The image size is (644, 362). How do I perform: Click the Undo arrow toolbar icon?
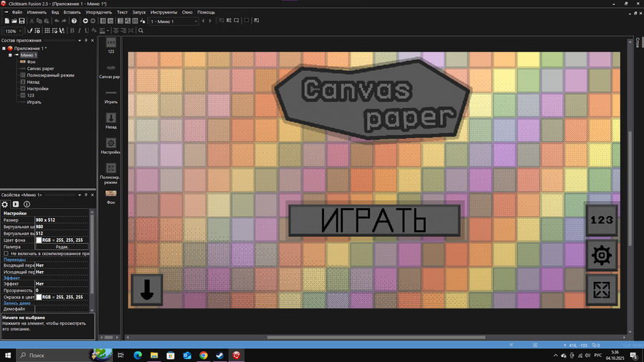point(57,21)
